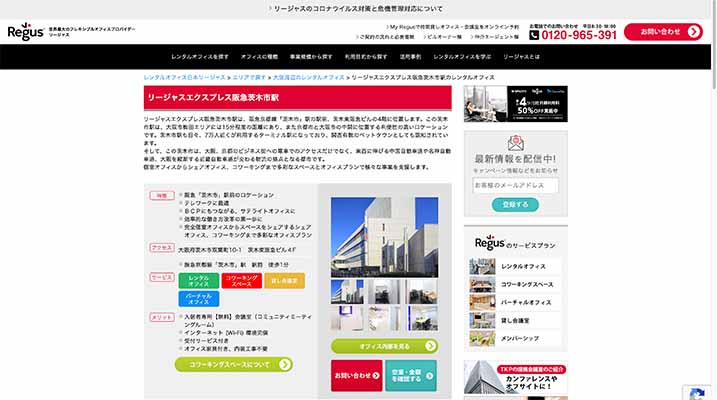Click the 0120-965-391 phone number
This screenshot has height=400, width=717.
click(x=579, y=35)
